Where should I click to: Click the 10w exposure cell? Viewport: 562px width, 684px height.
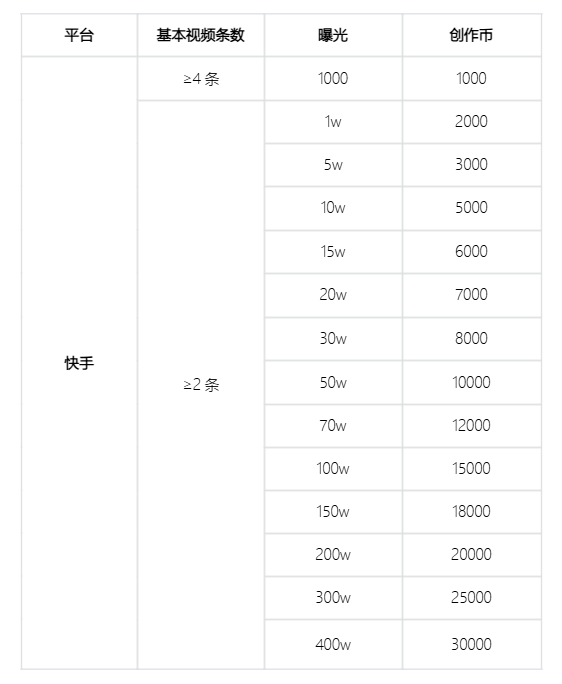pyautogui.click(x=333, y=208)
